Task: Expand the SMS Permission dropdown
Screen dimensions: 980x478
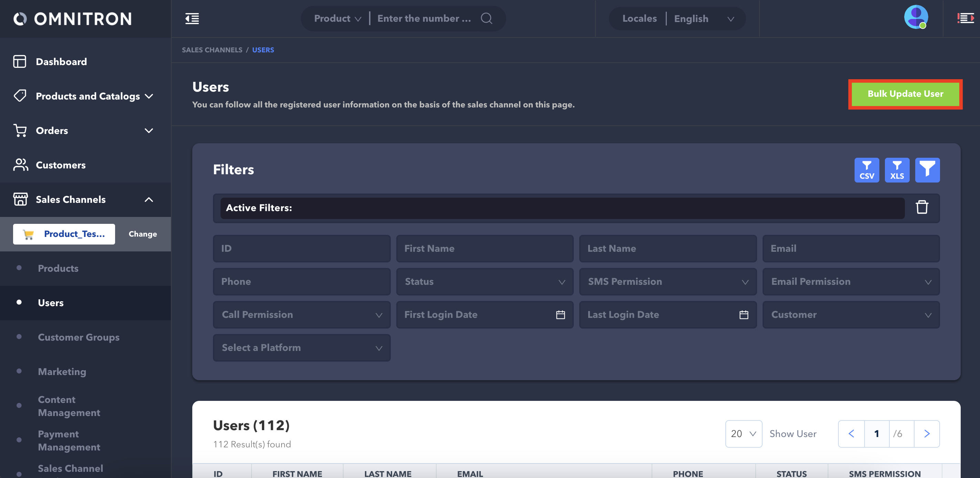Action: click(x=667, y=282)
